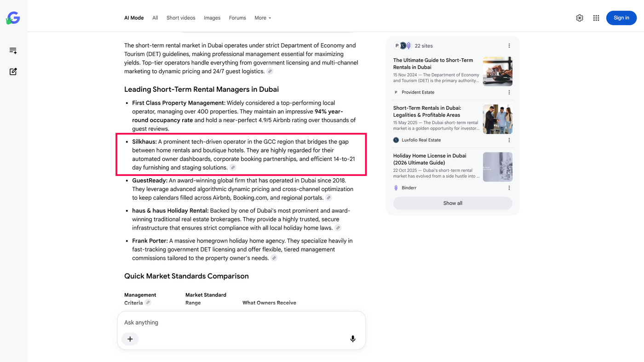
Task: Click source link icon after Frank Porter entry
Action: 274,258
